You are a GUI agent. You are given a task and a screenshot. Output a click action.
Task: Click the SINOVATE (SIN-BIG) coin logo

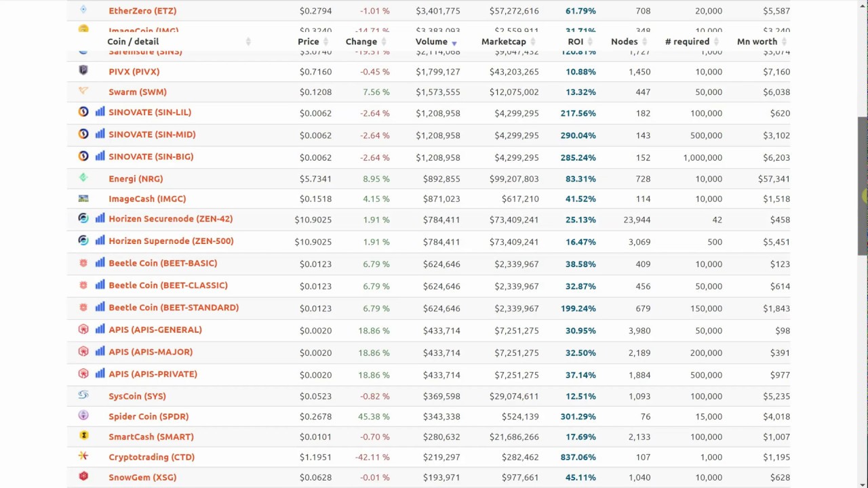point(83,156)
